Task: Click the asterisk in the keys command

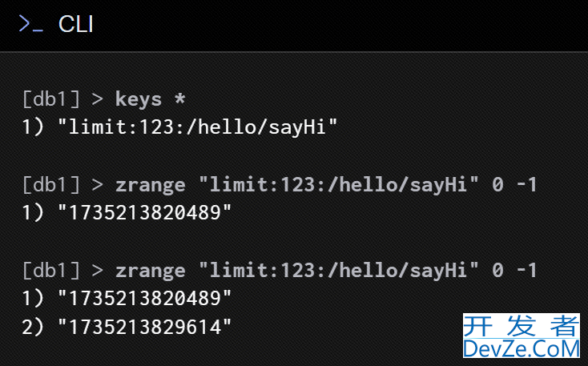Action: click(179, 99)
